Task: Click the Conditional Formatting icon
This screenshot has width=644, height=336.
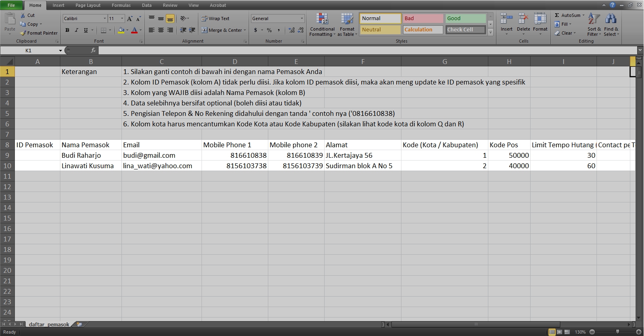Action: pyautogui.click(x=322, y=19)
